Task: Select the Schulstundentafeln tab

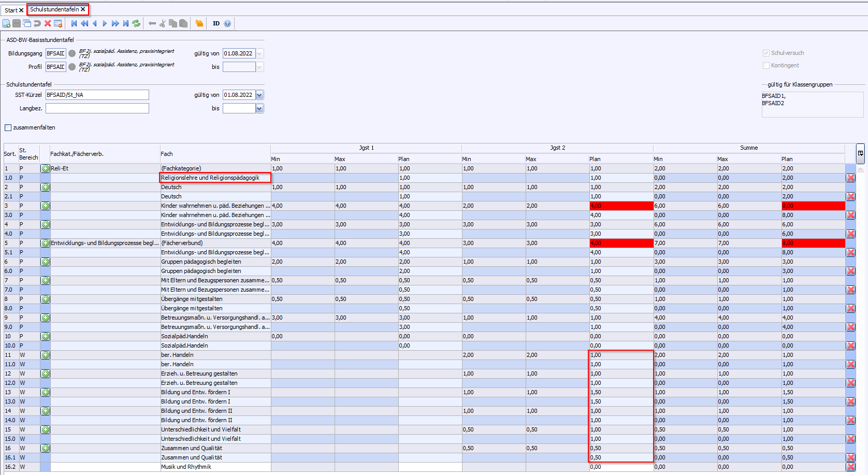Action: [x=54, y=9]
